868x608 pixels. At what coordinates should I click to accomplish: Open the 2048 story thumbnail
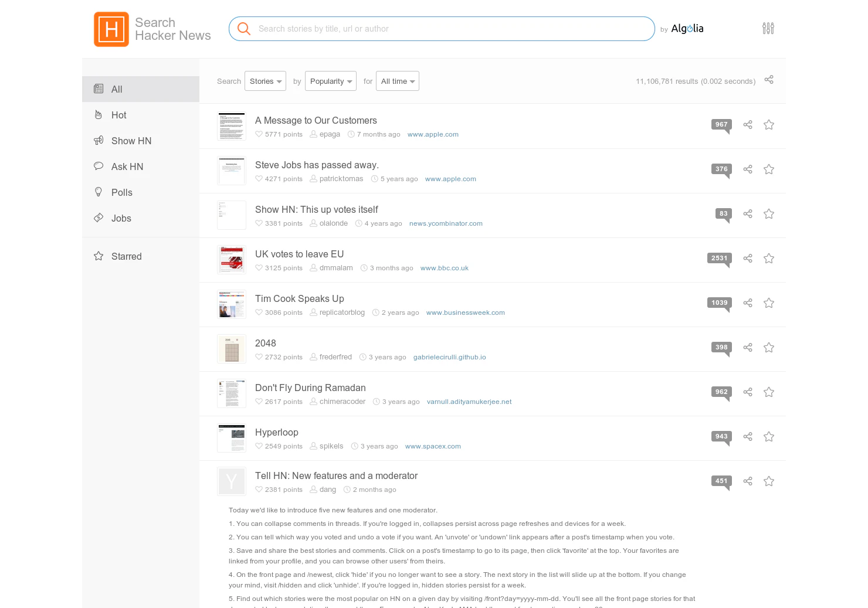tap(232, 349)
